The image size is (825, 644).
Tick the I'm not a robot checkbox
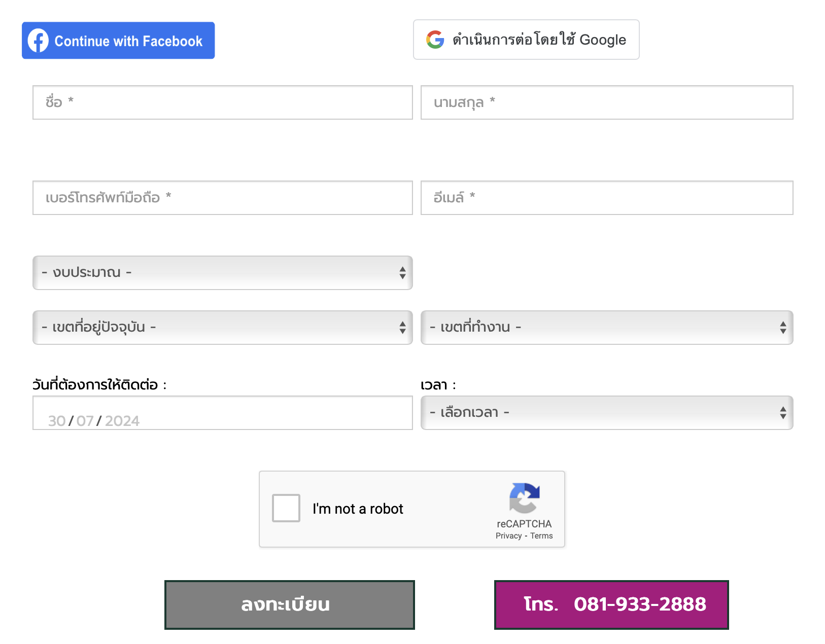pyautogui.click(x=286, y=508)
